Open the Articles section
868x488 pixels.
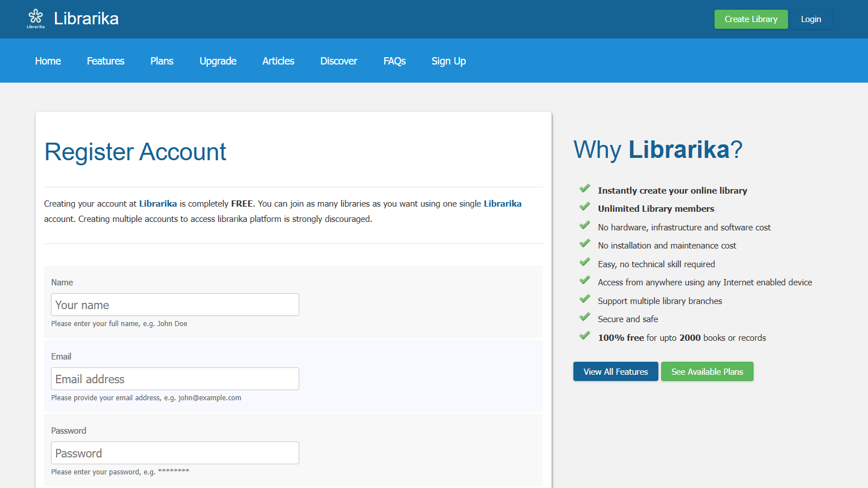278,61
